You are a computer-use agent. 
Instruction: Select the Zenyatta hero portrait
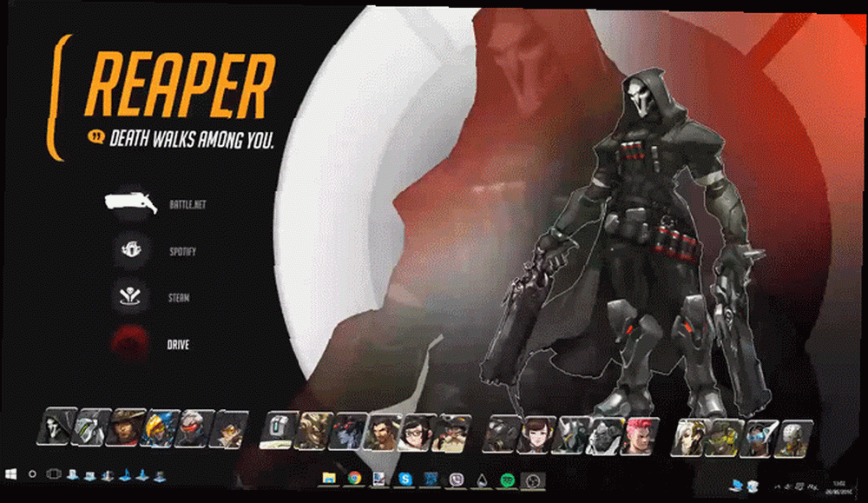click(x=794, y=438)
